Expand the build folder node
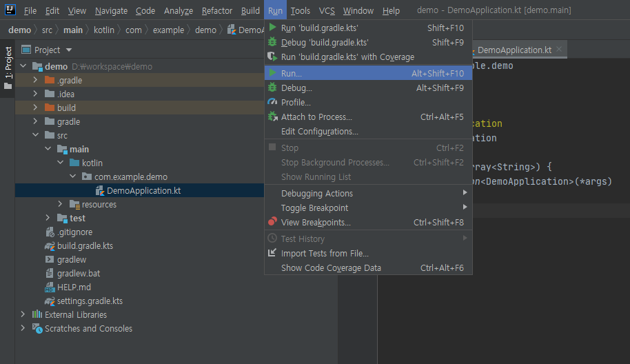The height and width of the screenshot is (364, 630). [35, 108]
